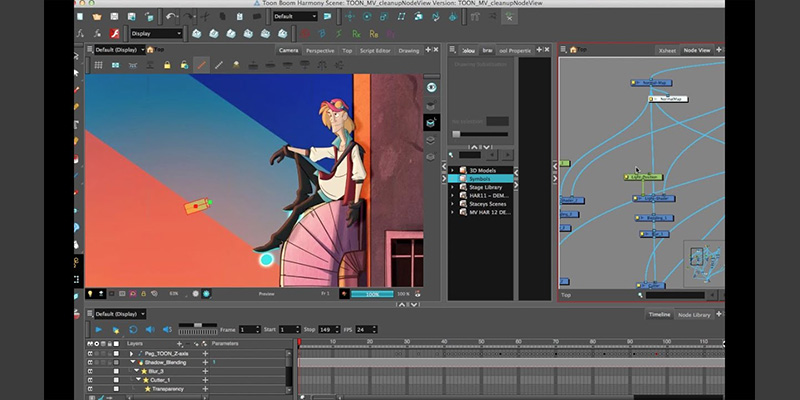Image resolution: width=800 pixels, height=400 pixels.
Task: Toggle enable checkbox for Transparency layer
Action: pos(116,389)
